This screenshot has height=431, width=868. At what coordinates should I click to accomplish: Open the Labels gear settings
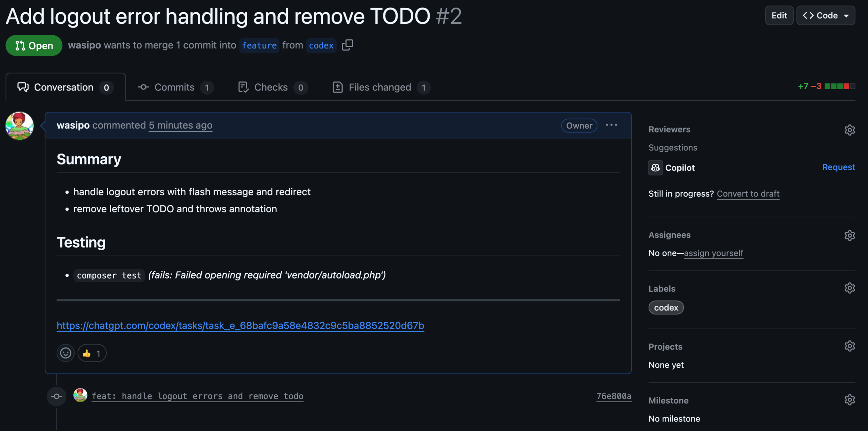pyautogui.click(x=849, y=288)
